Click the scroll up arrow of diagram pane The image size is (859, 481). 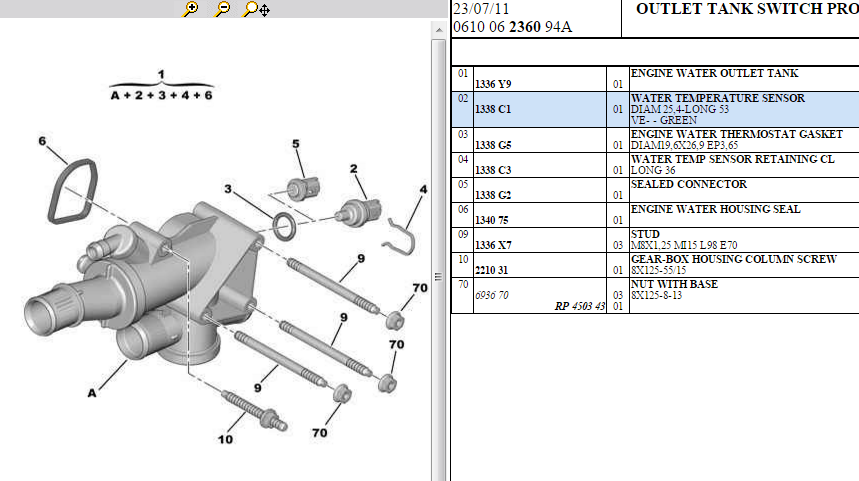tap(438, 30)
